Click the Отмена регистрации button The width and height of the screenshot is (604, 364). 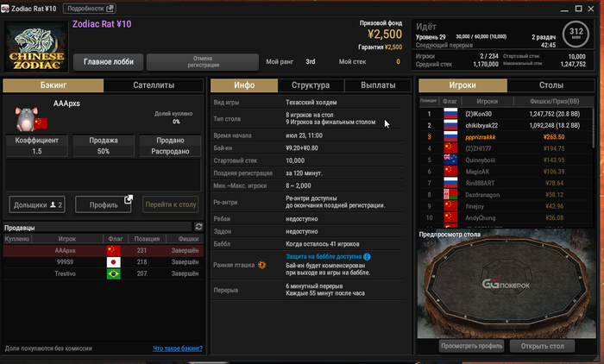coord(203,61)
